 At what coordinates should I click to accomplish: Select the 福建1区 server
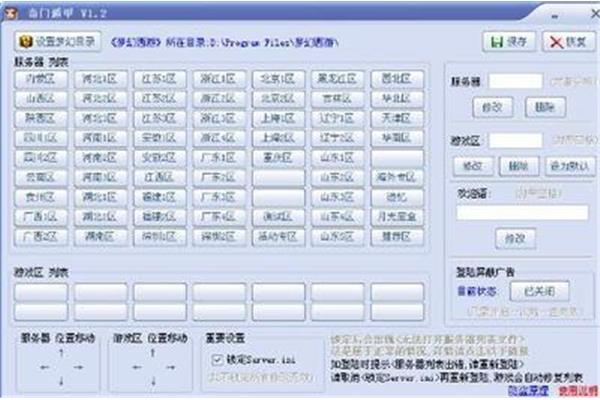click(x=160, y=197)
